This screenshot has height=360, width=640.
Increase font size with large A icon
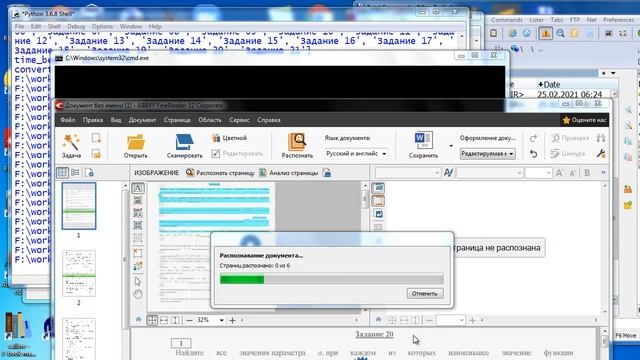point(559,173)
